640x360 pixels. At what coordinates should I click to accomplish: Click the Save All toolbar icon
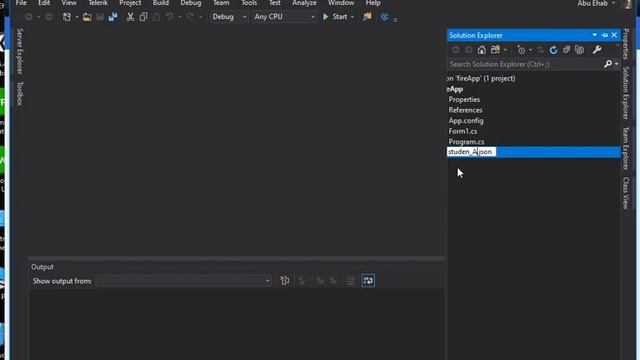click(113, 17)
